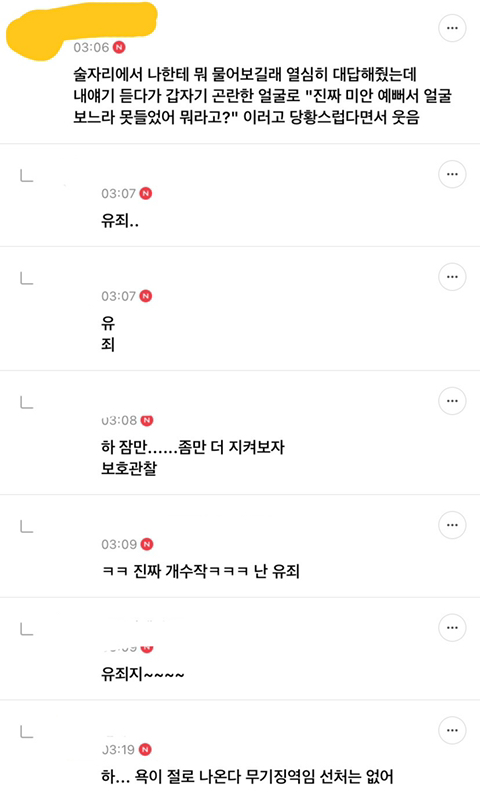Select the reply arrow next to 개수작 comment
Image resolution: width=480 pixels, height=798 pixels.
26,527
